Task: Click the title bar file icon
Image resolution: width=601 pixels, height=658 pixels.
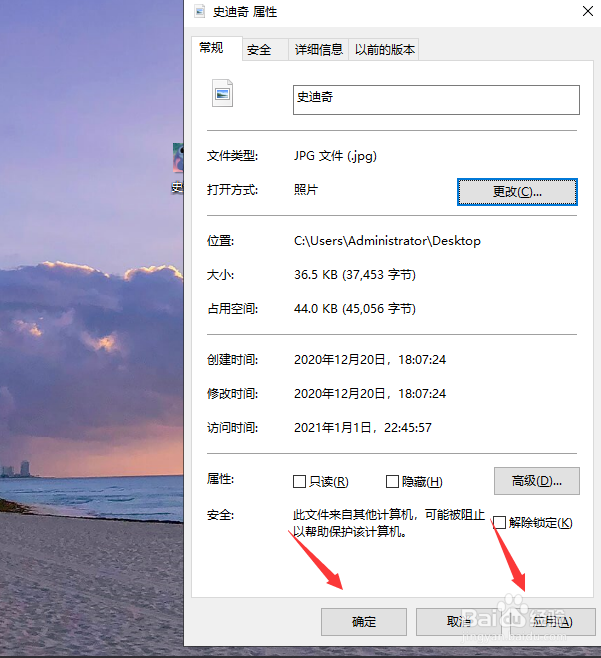Action: 200,11
